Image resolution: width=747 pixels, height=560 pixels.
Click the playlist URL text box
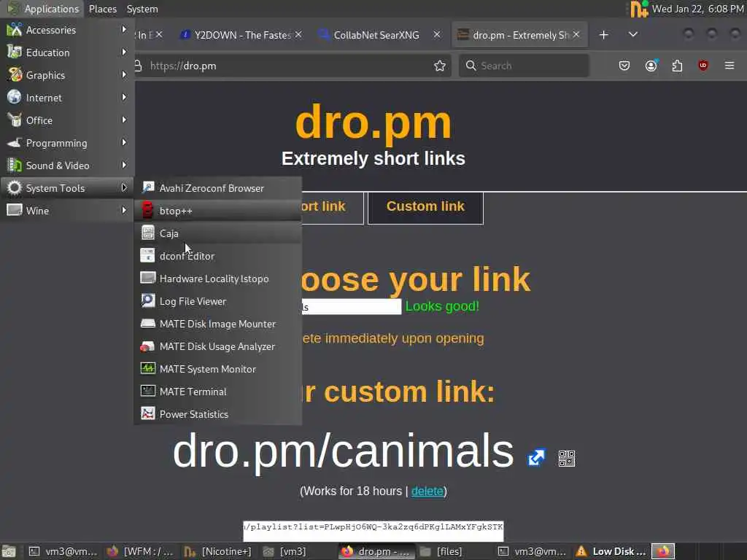[373, 531]
